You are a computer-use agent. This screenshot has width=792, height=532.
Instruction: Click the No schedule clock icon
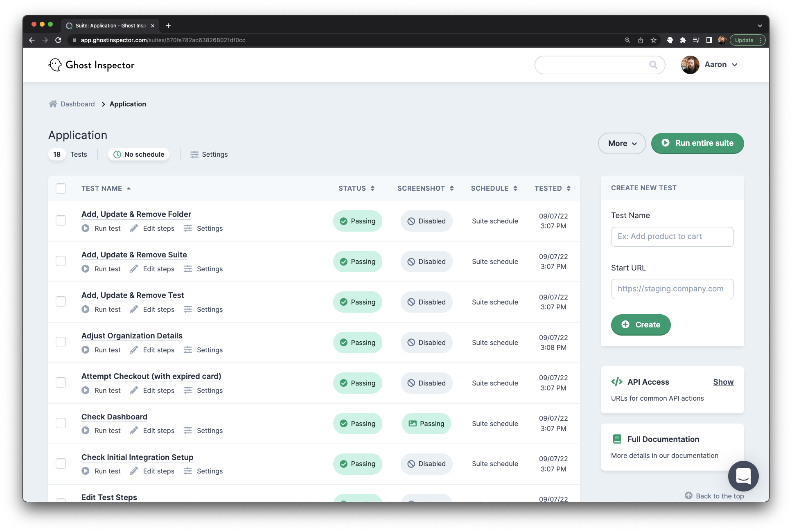[x=117, y=155]
